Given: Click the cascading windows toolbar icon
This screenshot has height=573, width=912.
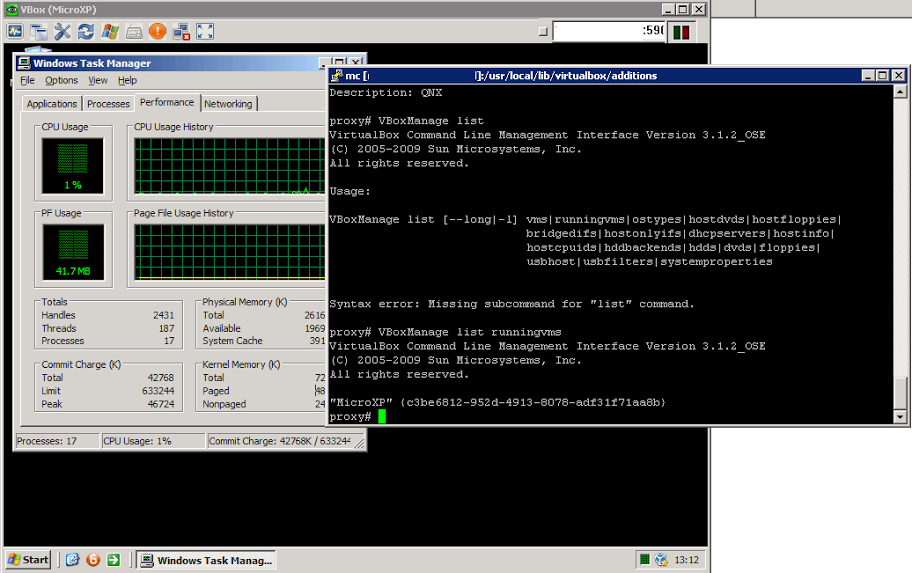Looking at the screenshot, I should 38,32.
